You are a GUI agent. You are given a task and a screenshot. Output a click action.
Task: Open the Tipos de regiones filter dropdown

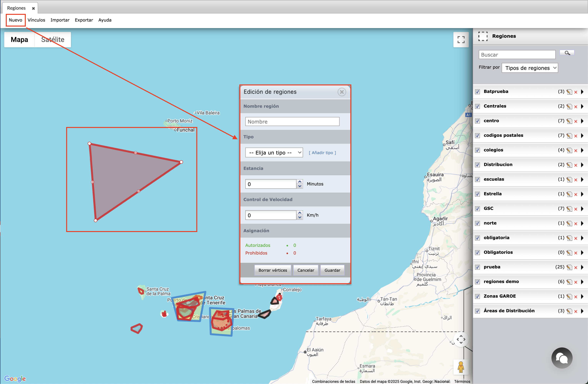pos(530,68)
